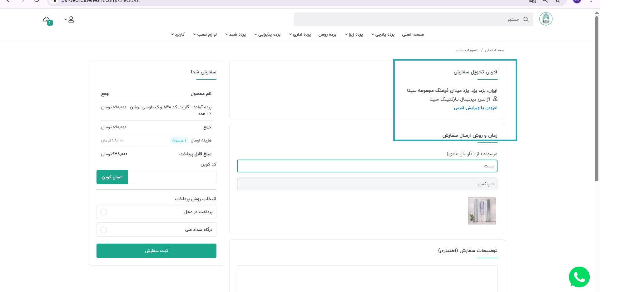Click the address edit icon beside آژانس دیجیتال
Image resolution: width=644 pixels, height=292 pixels.
[x=496, y=99]
